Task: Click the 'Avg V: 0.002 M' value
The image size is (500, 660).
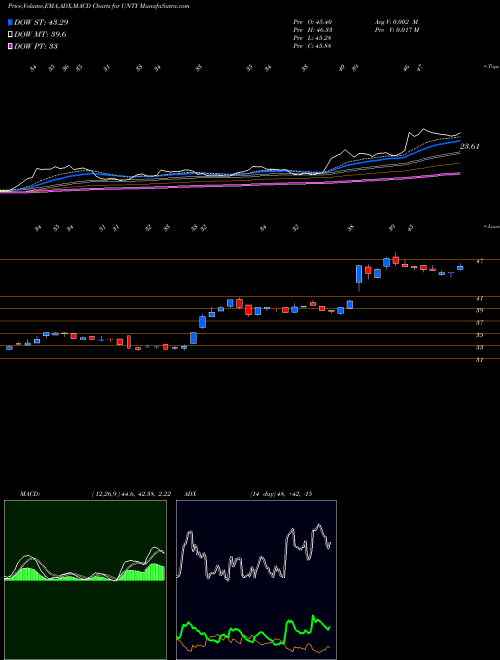Action: [396, 22]
